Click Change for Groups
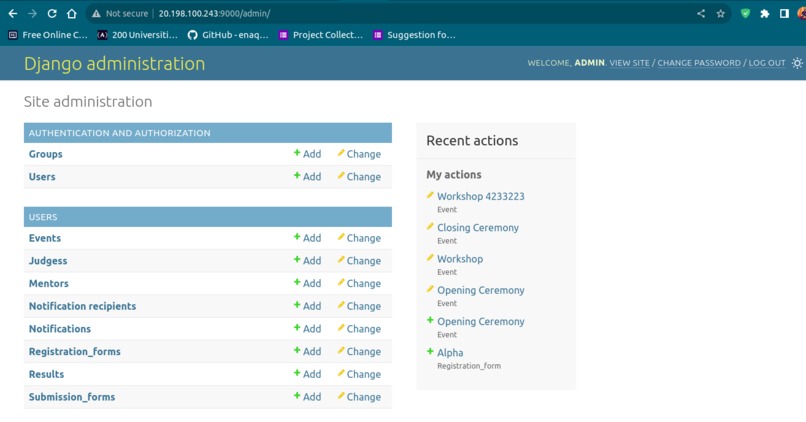 (359, 154)
